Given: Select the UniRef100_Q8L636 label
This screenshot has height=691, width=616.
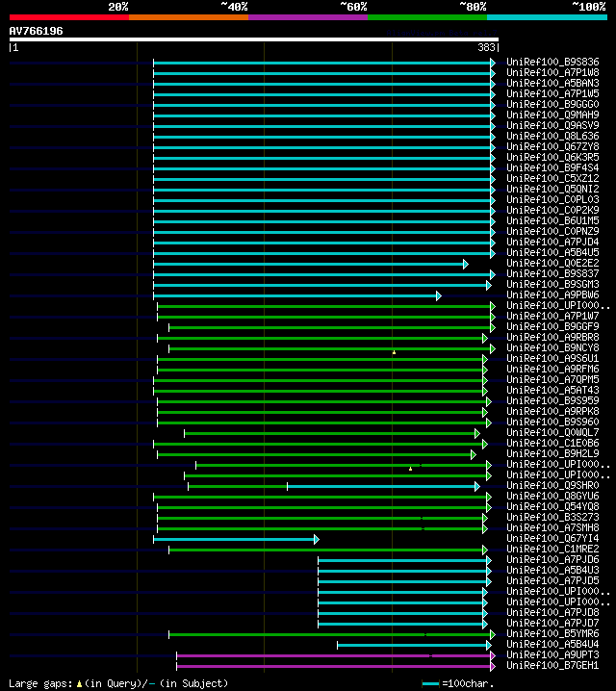Looking at the screenshot, I should pyautogui.click(x=552, y=136).
